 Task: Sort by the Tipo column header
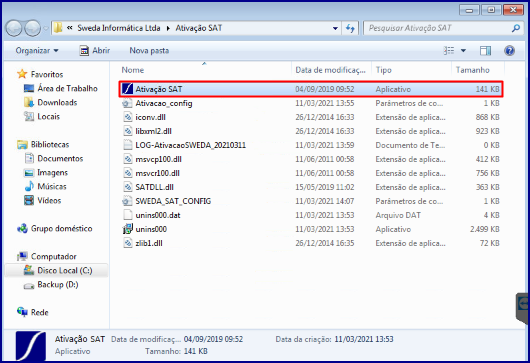384,70
